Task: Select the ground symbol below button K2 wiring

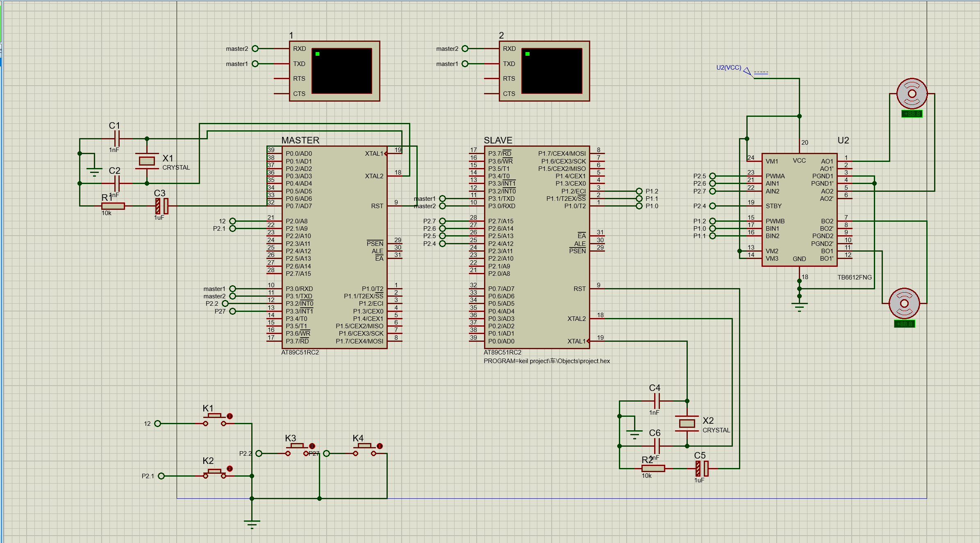Action: 252,523
